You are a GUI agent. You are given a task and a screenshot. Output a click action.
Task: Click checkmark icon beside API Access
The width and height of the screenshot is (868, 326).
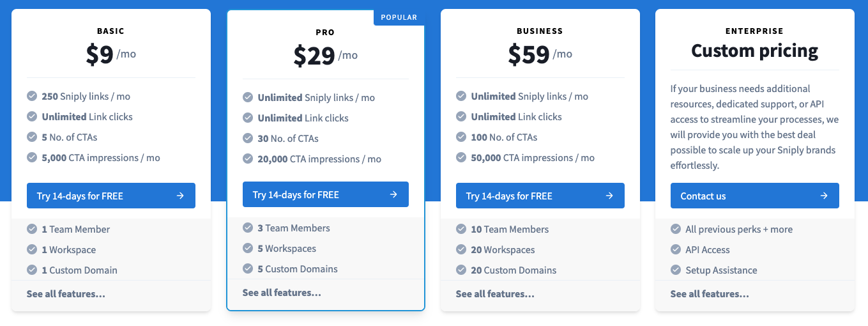tap(675, 250)
